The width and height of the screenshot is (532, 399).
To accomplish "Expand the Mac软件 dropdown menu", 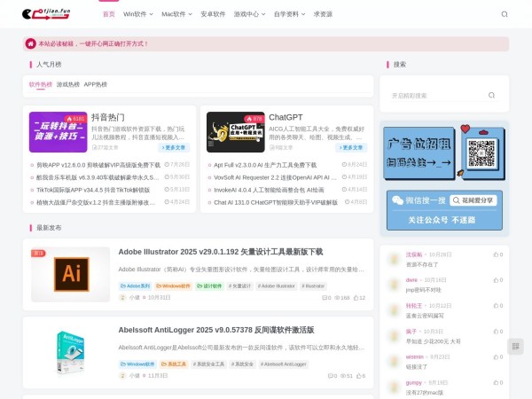I will [176, 14].
